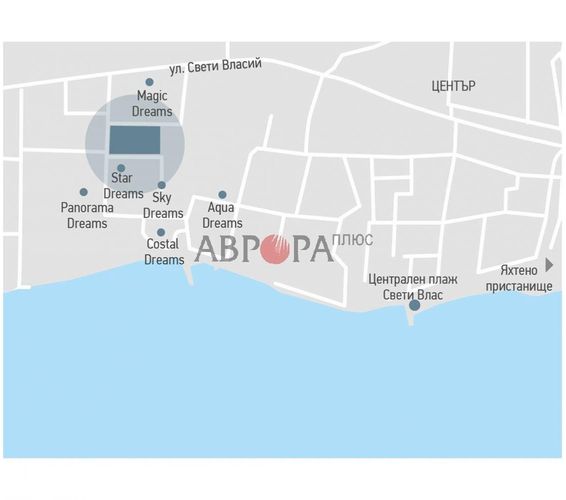The image size is (566, 500).
Task: Click the Magic Dreams text label
Action: (x=152, y=104)
